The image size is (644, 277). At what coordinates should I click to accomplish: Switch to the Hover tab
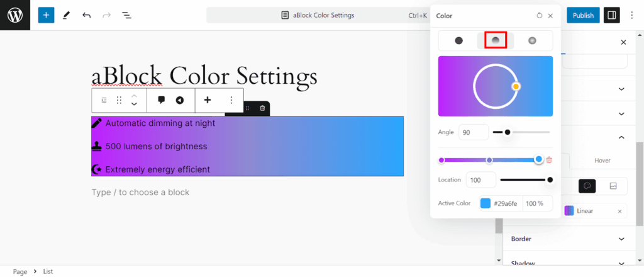(x=602, y=161)
